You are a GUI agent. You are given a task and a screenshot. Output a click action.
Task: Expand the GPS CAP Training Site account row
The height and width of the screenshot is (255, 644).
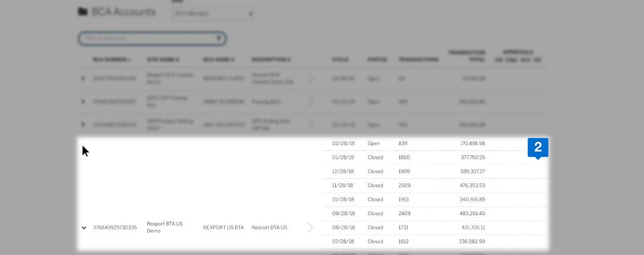tap(83, 102)
